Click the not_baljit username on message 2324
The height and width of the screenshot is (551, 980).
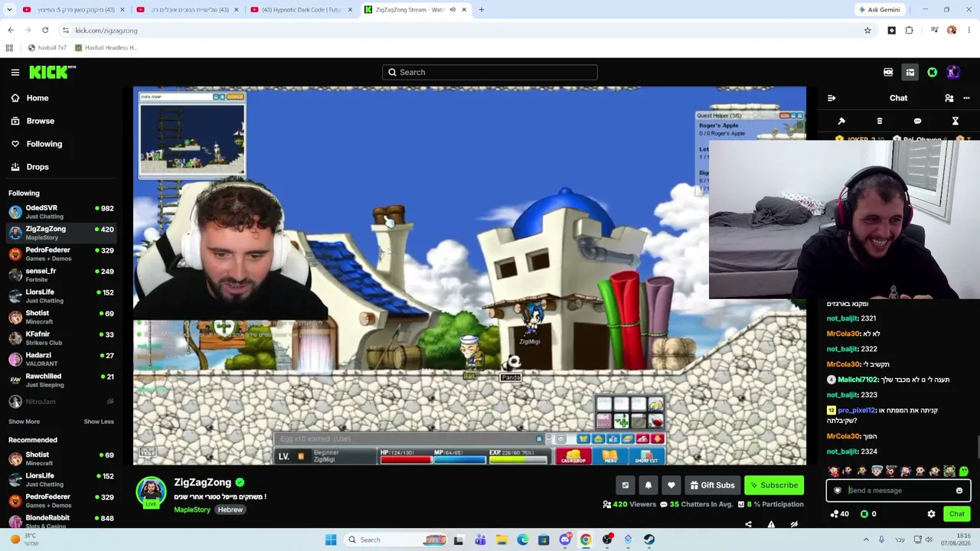tap(842, 452)
